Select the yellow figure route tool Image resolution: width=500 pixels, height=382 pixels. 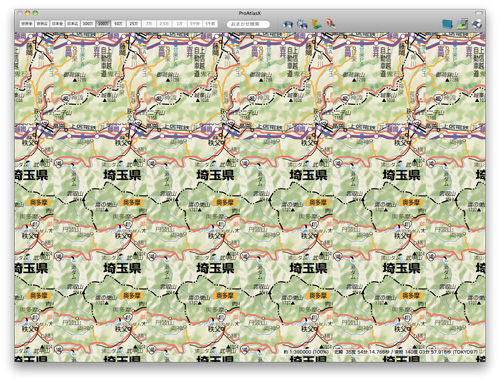coord(316,24)
